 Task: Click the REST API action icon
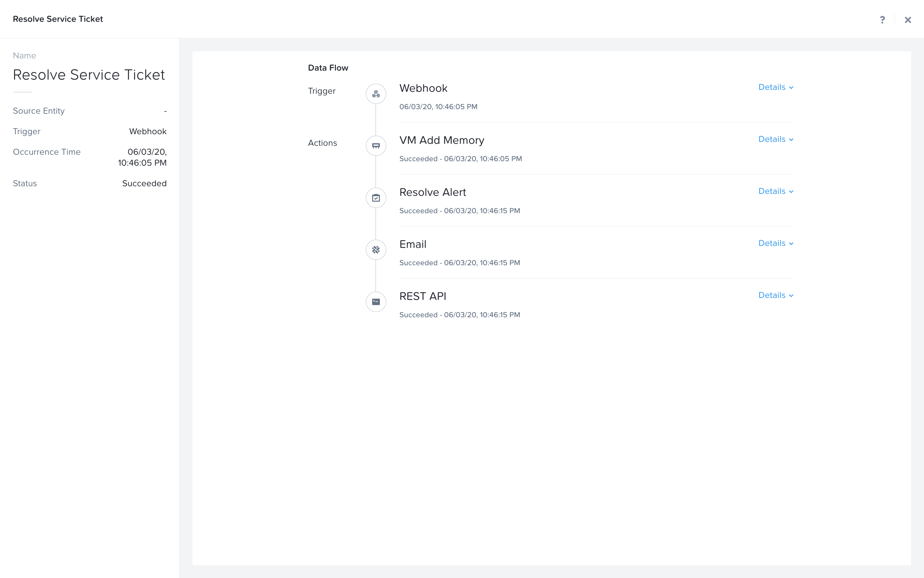point(376,302)
